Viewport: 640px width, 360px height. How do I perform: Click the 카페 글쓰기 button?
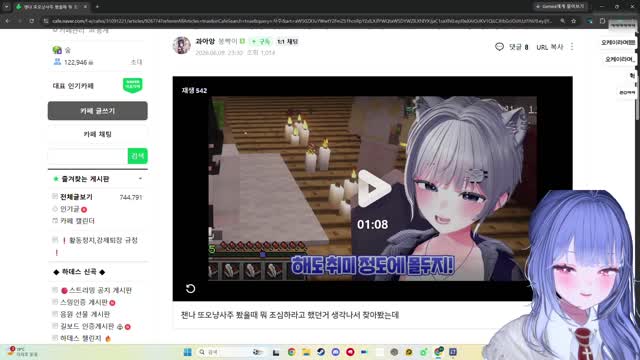tap(98, 111)
